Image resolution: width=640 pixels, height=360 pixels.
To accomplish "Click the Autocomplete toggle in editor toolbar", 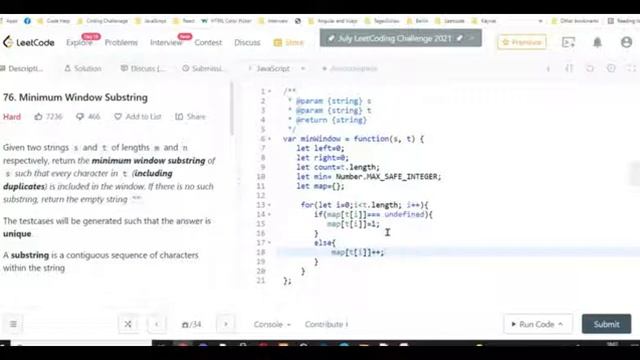I will coord(350,69).
